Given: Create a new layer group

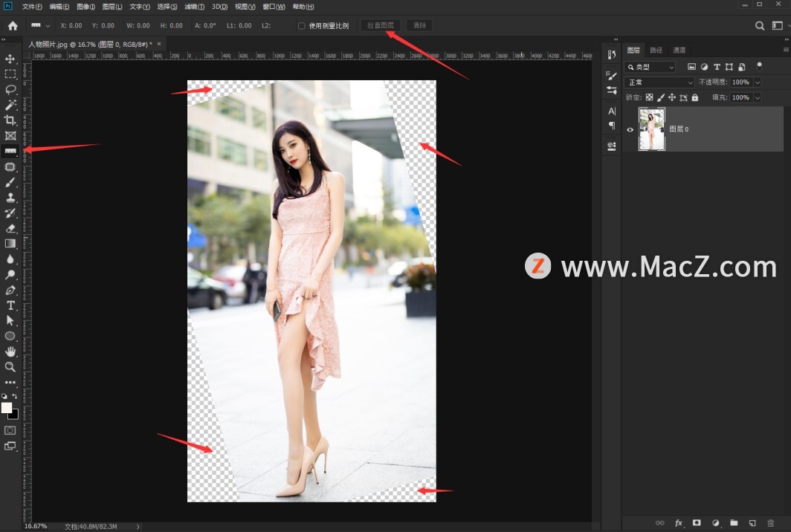Looking at the screenshot, I should point(734,523).
